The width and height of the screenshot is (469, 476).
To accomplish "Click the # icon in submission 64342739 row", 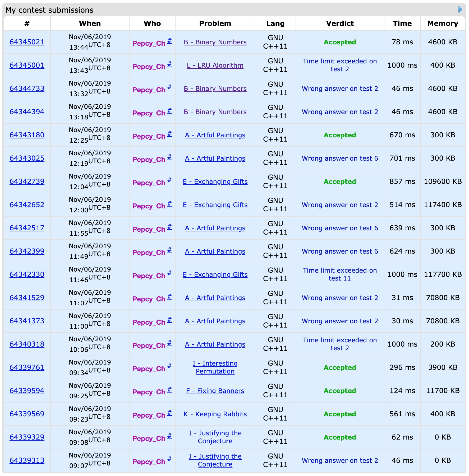I will coord(169,180).
